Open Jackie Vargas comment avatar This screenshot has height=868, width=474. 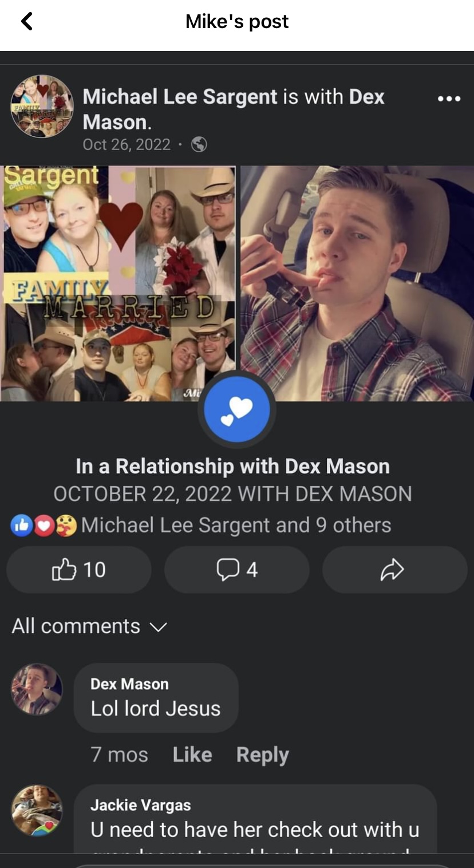pos(37,811)
